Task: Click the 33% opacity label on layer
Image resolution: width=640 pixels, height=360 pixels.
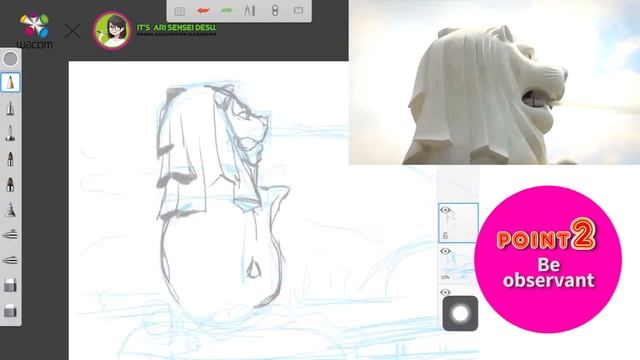Action: pyautogui.click(x=445, y=277)
